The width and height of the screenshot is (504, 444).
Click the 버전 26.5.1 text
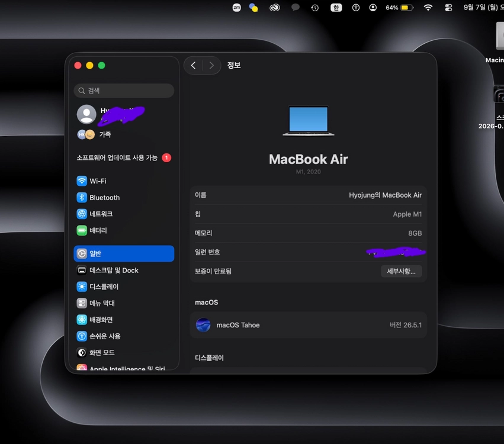406,325
